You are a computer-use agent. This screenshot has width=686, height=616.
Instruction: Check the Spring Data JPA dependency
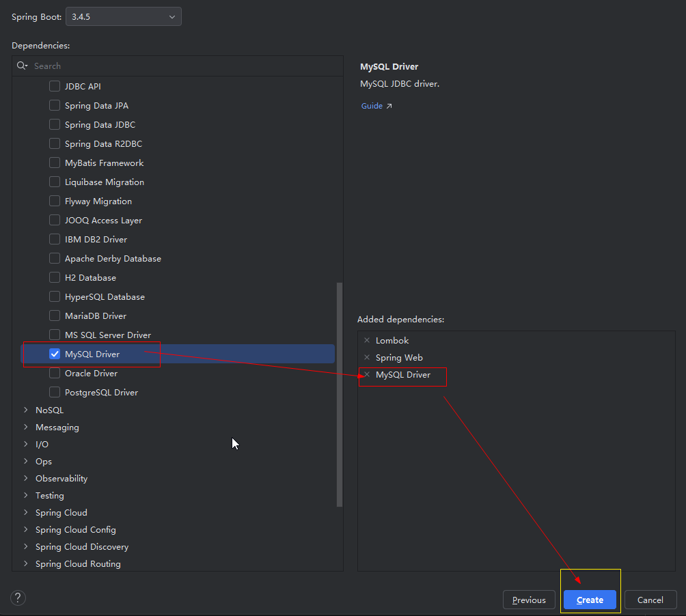point(55,105)
